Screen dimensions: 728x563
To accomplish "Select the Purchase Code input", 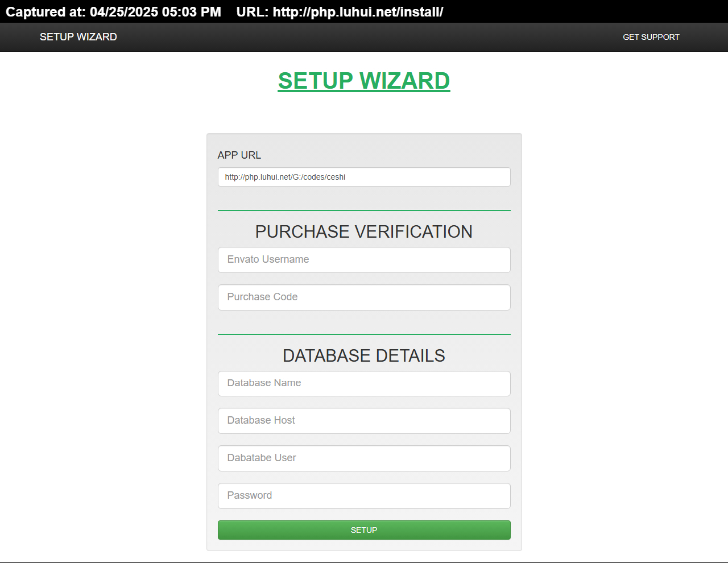I will (363, 297).
